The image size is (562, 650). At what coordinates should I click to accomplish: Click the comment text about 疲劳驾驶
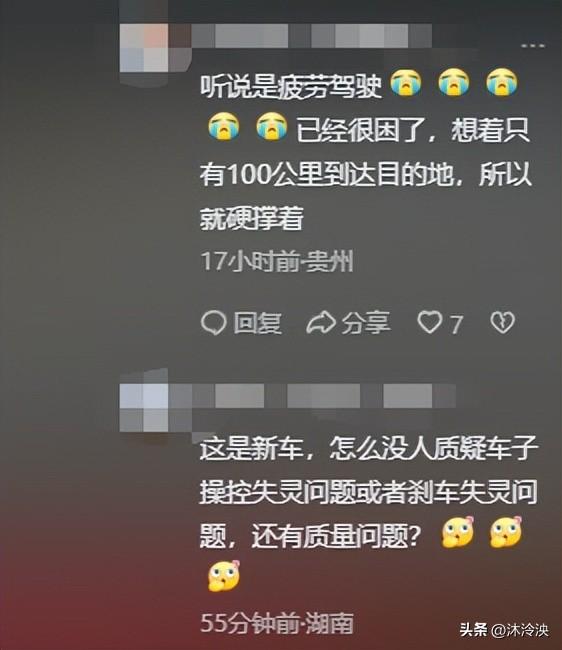point(366,150)
